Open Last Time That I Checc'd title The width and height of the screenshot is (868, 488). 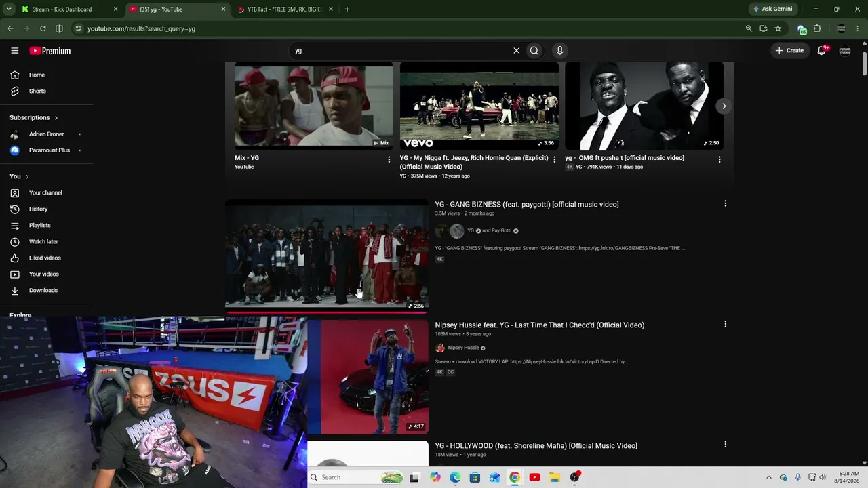click(x=540, y=325)
